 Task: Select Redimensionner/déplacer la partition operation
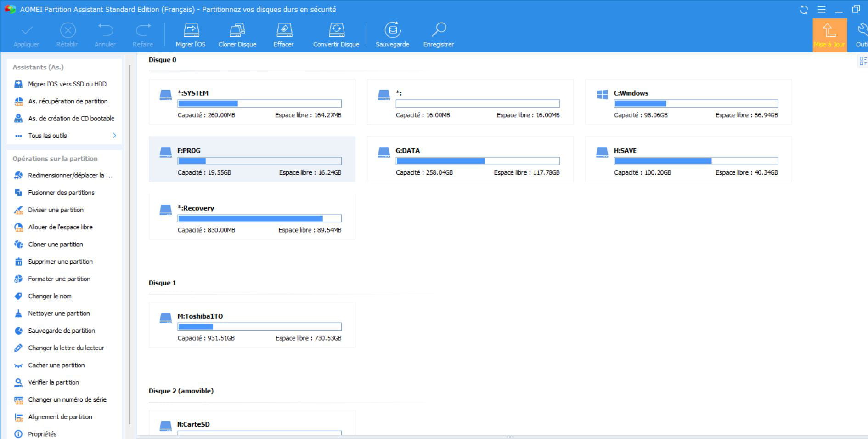point(64,176)
